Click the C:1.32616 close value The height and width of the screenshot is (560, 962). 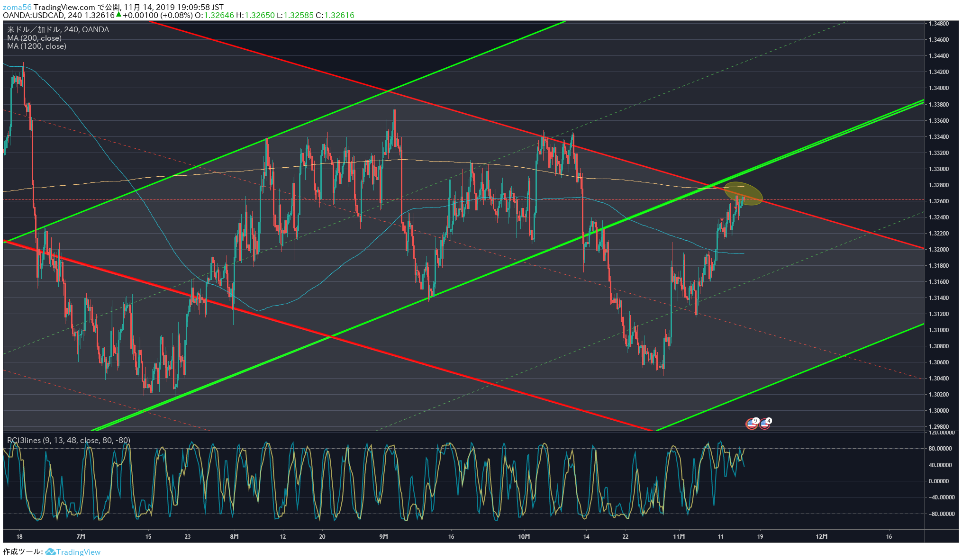click(x=335, y=15)
